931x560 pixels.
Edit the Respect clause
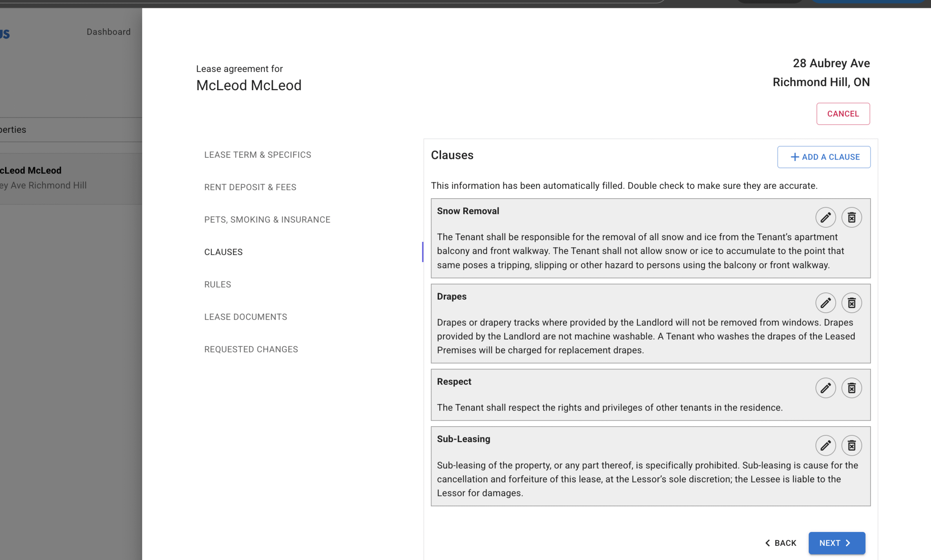point(825,388)
